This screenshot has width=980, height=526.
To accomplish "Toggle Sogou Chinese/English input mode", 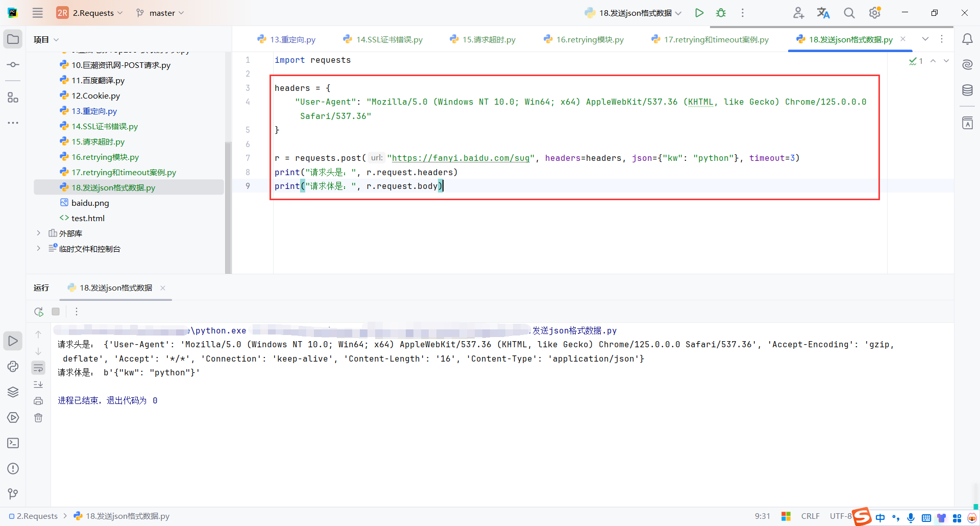I will coord(880,517).
